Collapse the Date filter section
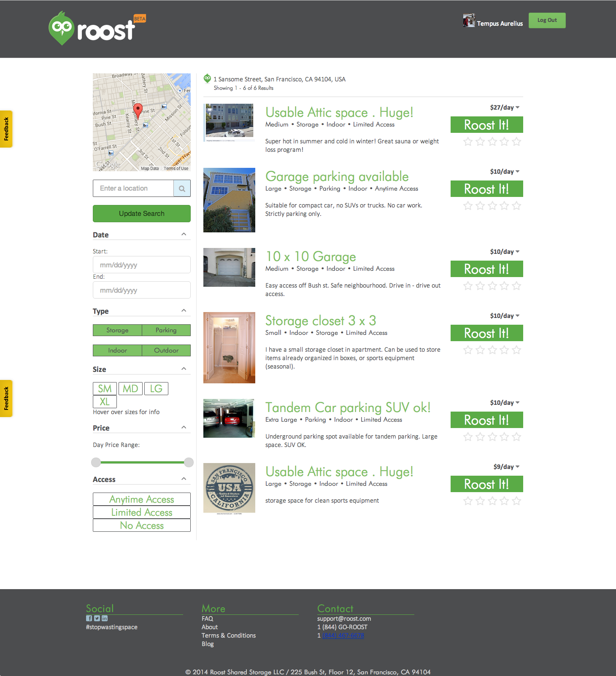 coord(184,234)
